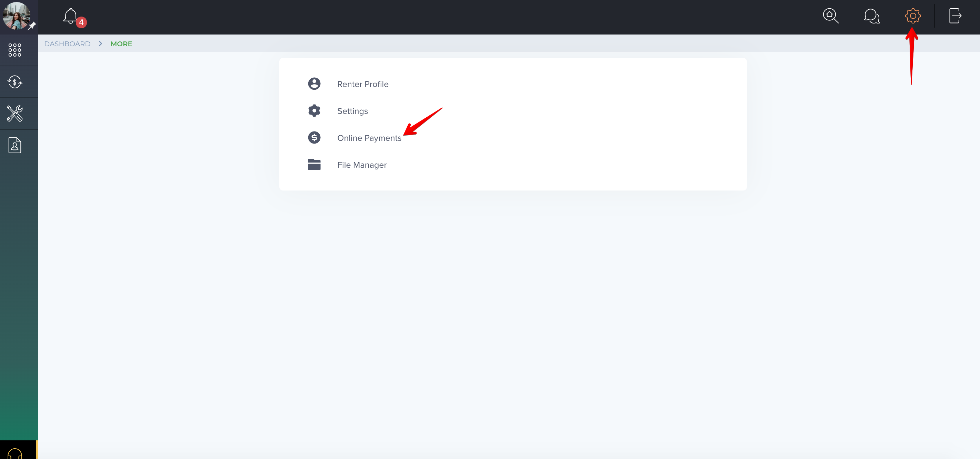Open the property search icon
The width and height of the screenshot is (980, 459).
pos(830,16)
